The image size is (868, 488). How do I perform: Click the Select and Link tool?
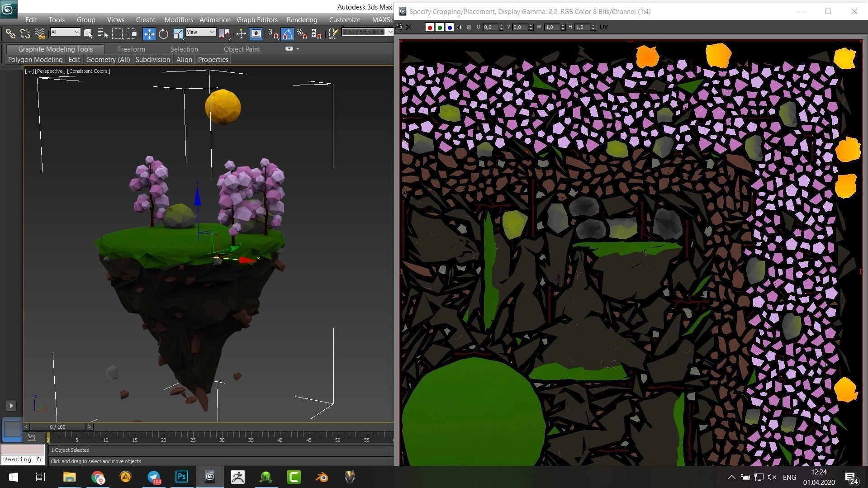click(x=10, y=33)
